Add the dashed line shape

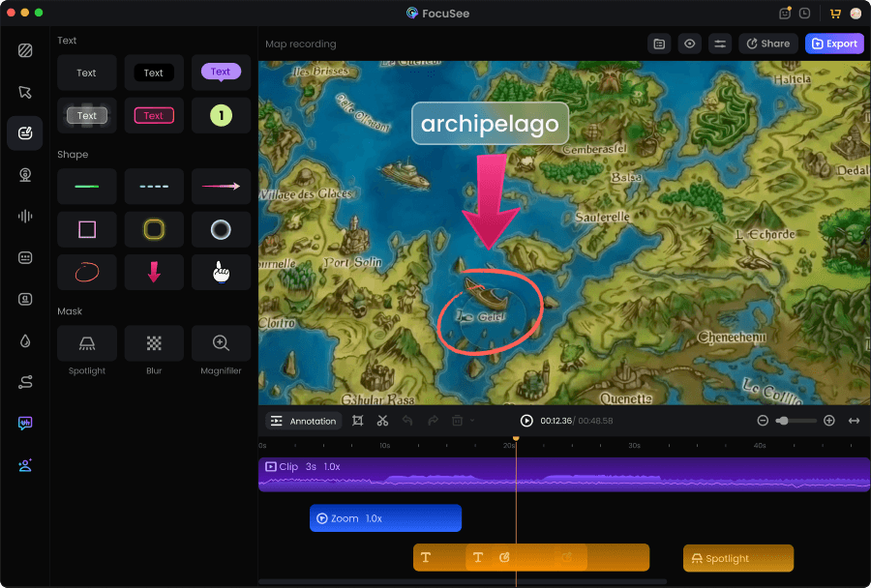[154, 187]
